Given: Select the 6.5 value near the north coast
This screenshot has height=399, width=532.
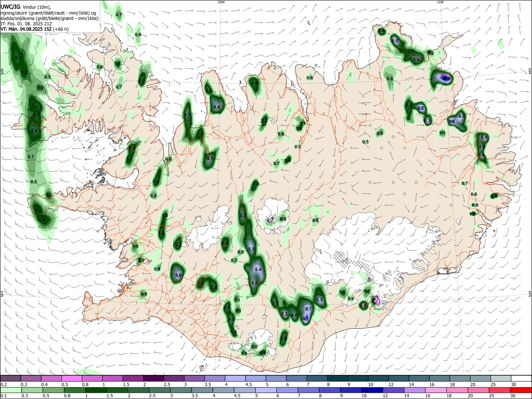Looking at the screenshot, I should [x=395, y=41].
